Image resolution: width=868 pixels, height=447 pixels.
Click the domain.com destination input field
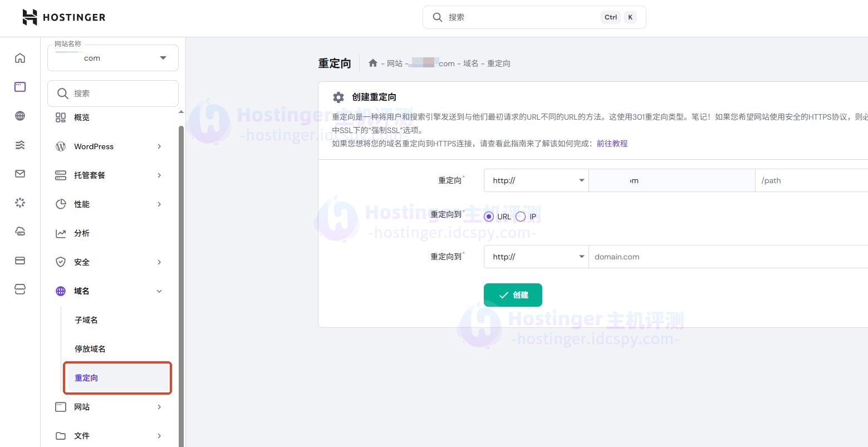tap(724, 257)
